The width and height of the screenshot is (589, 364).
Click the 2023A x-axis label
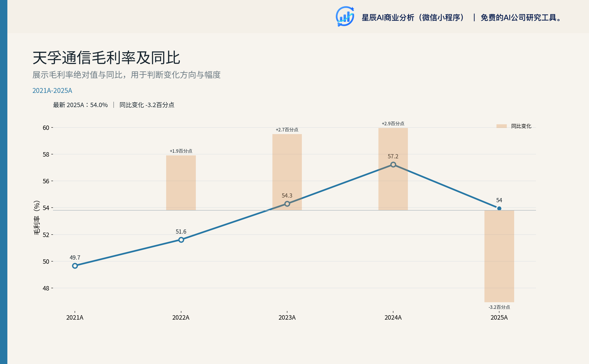tap(287, 318)
